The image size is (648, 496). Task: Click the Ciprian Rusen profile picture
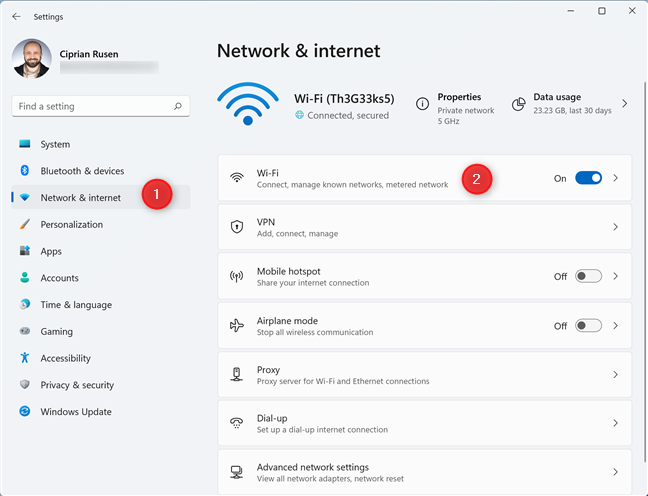pyautogui.click(x=32, y=59)
